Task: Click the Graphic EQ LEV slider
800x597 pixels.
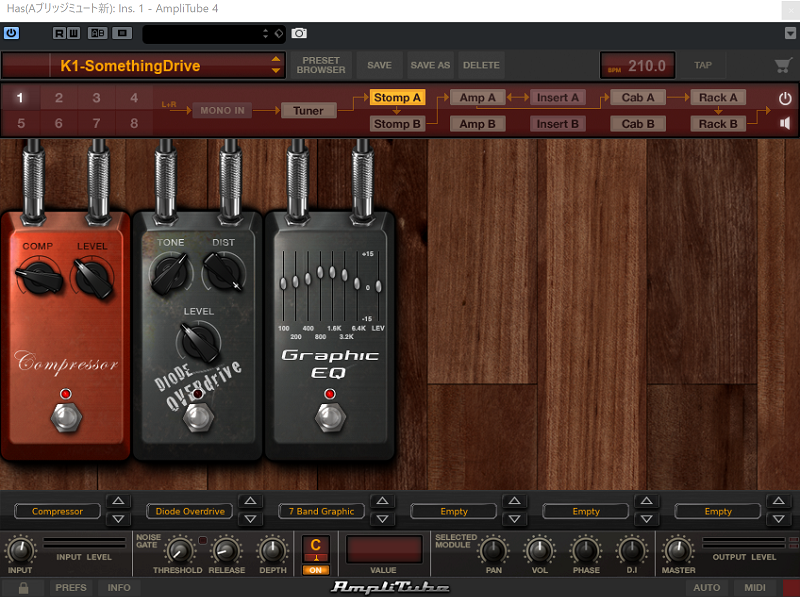Action: click(x=379, y=286)
